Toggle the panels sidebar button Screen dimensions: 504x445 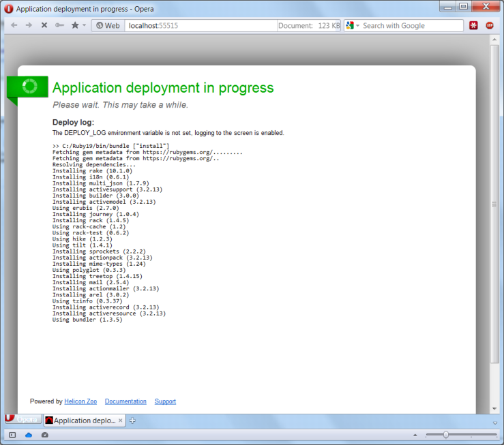(12, 435)
